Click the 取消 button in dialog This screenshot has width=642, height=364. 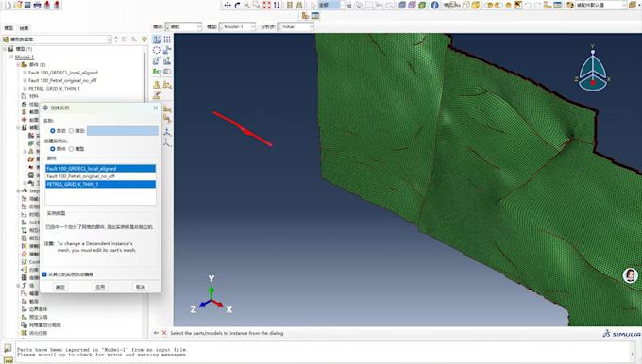pos(141,287)
